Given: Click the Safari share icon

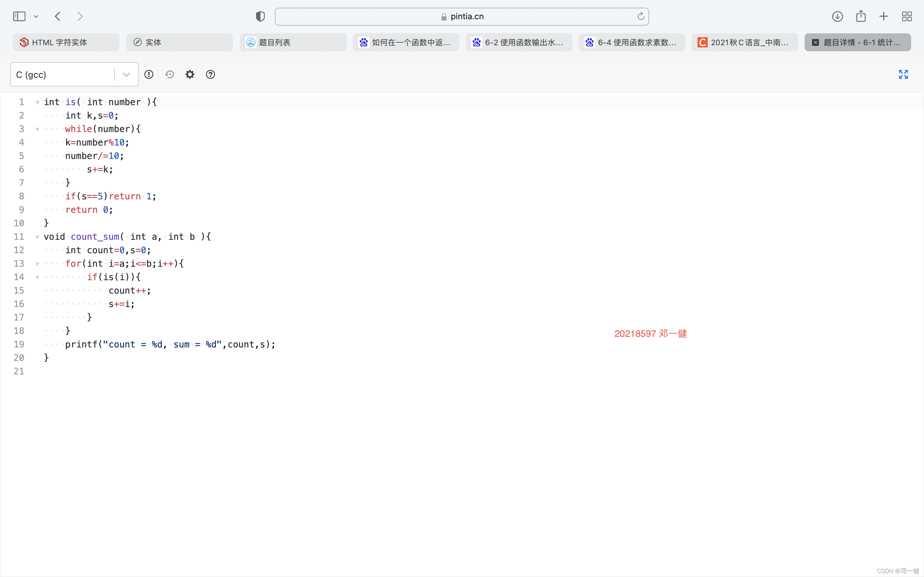Looking at the screenshot, I should (x=860, y=16).
